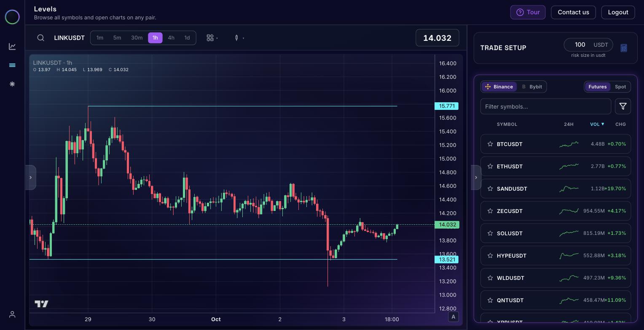Star the QNTUSDT symbol
The width and height of the screenshot is (644, 330).
[490, 300]
